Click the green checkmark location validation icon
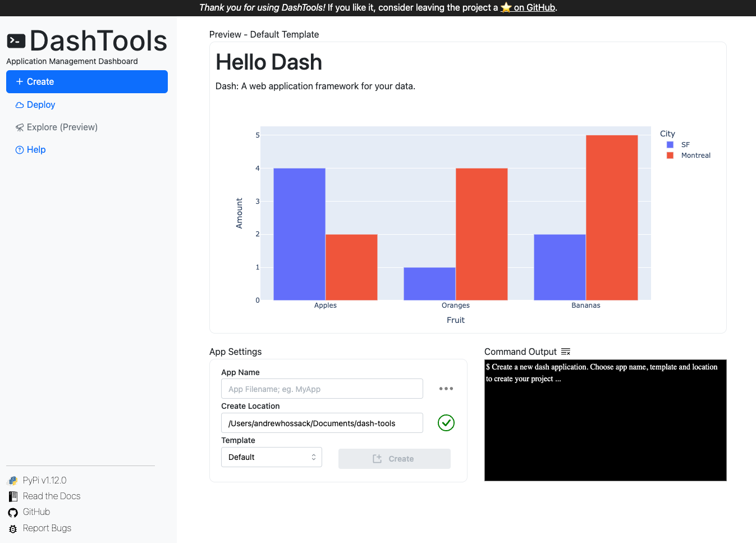Image resolution: width=756 pixels, height=543 pixels. point(446,423)
